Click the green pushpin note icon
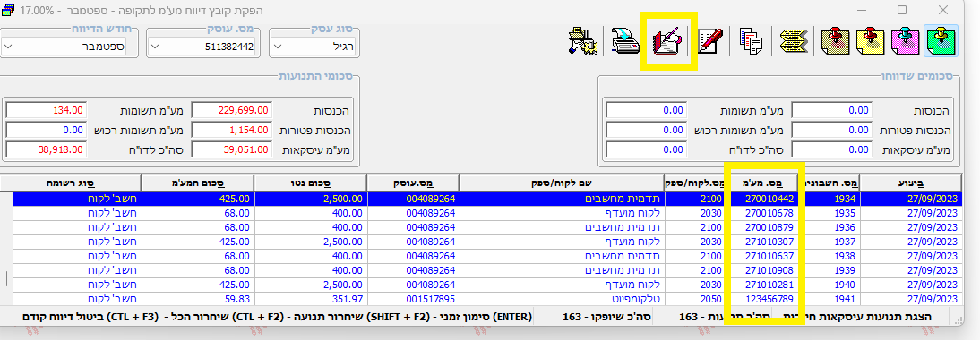The image size is (980, 340). pos(941,42)
